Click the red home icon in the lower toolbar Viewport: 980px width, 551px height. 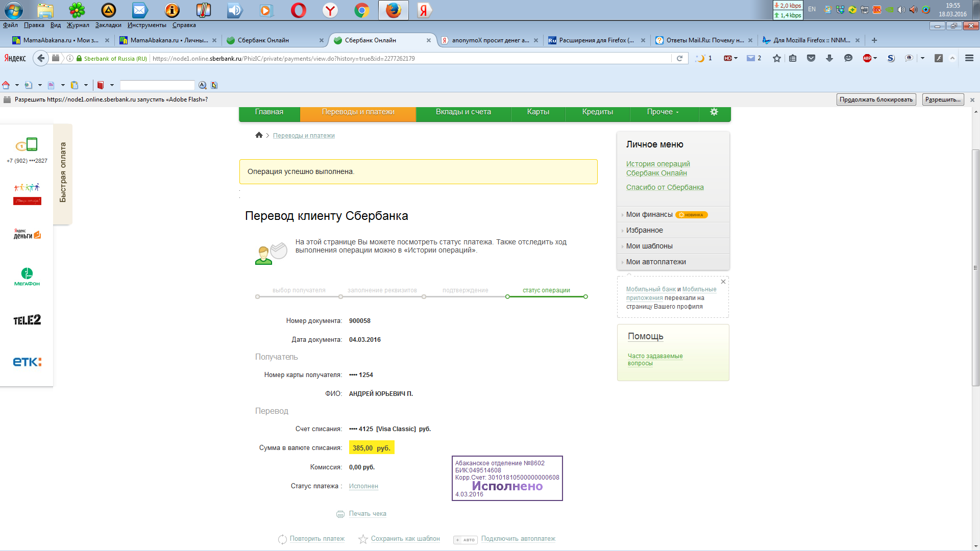tap(6, 85)
